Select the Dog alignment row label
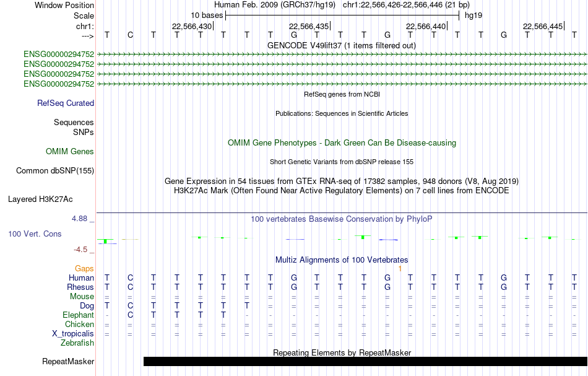The height and width of the screenshot is (376, 588). pyautogui.click(x=87, y=306)
